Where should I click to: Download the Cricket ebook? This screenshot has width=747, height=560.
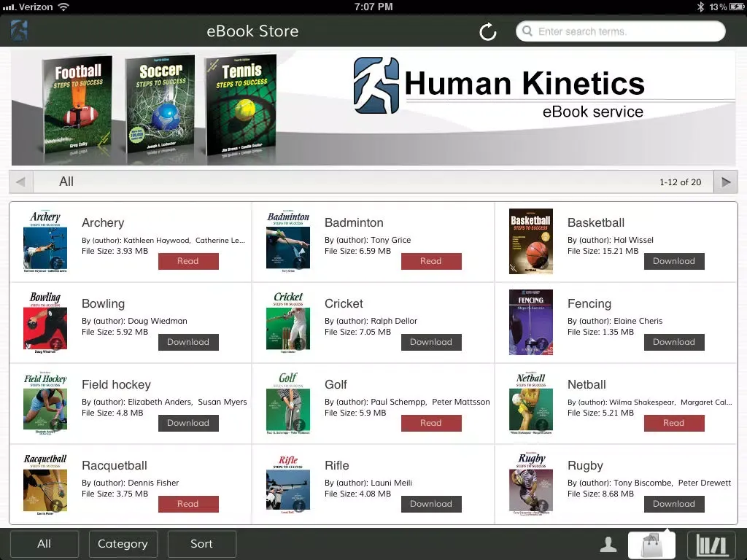pyautogui.click(x=431, y=342)
